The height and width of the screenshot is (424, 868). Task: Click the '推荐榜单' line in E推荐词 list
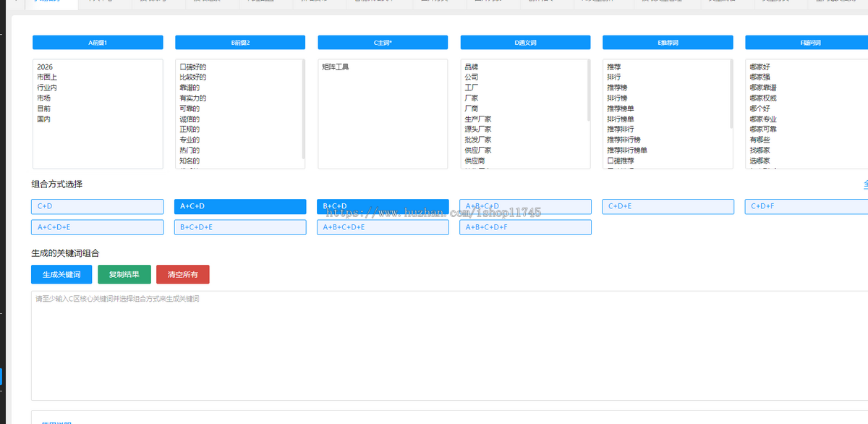(x=621, y=109)
